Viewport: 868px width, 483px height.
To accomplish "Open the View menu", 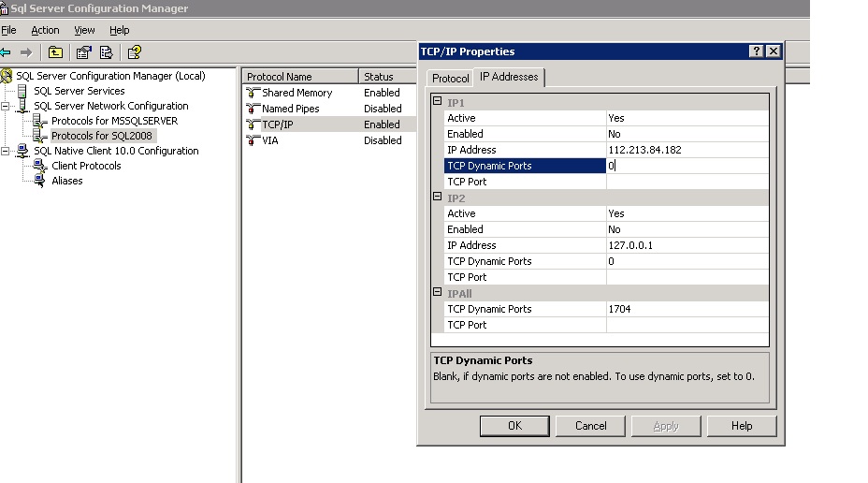I will click(84, 30).
